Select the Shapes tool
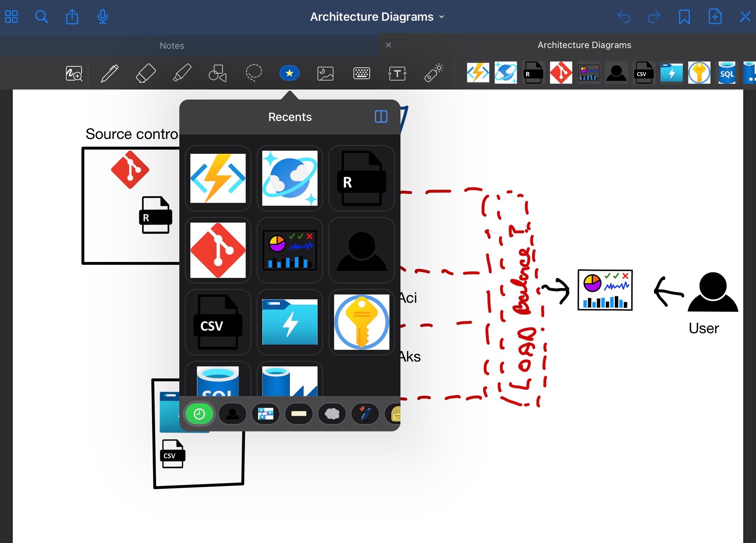This screenshot has width=756, height=543. 218,73
